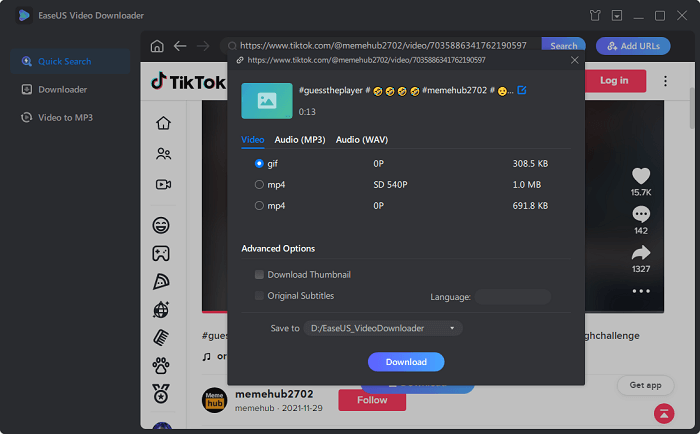Switch to the Audio (MP3) tab
The width and height of the screenshot is (700, 434).
click(x=301, y=140)
